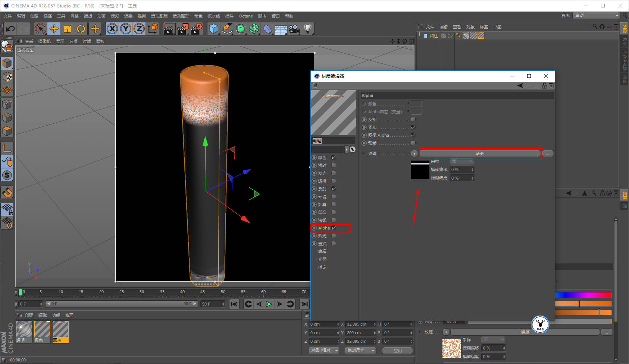Open the Octane menu
The height and width of the screenshot is (364, 629).
(246, 16)
